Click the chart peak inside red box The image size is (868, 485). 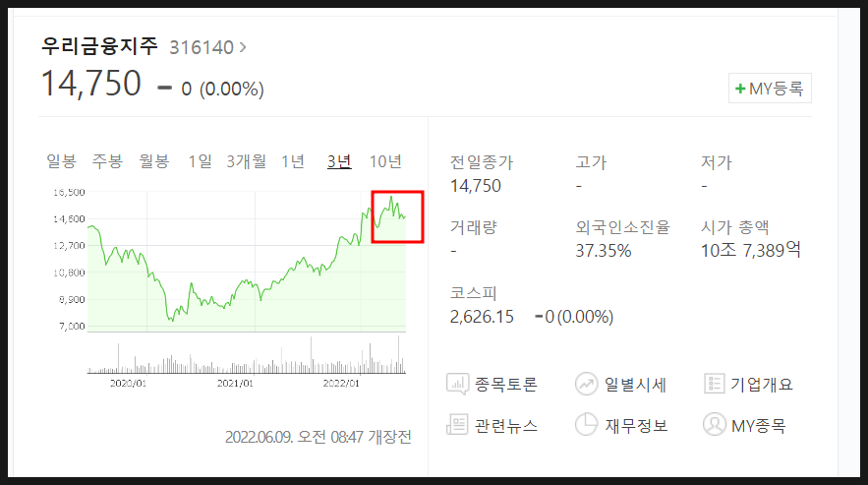[x=391, y=198]
